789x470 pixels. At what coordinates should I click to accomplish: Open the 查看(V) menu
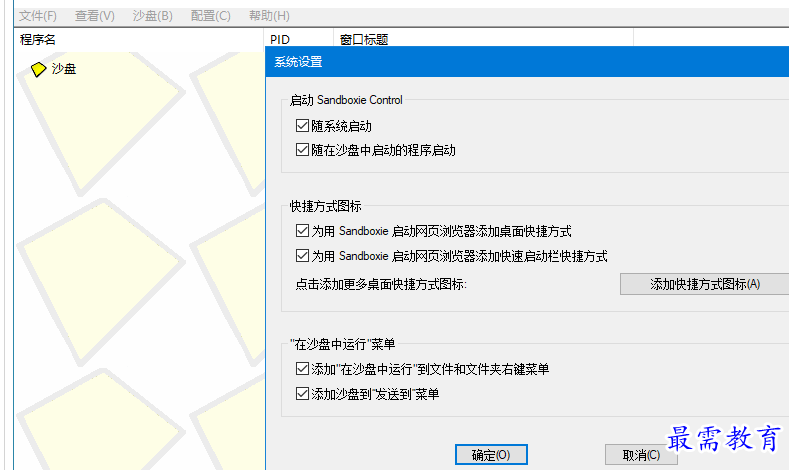click(95, 16)
